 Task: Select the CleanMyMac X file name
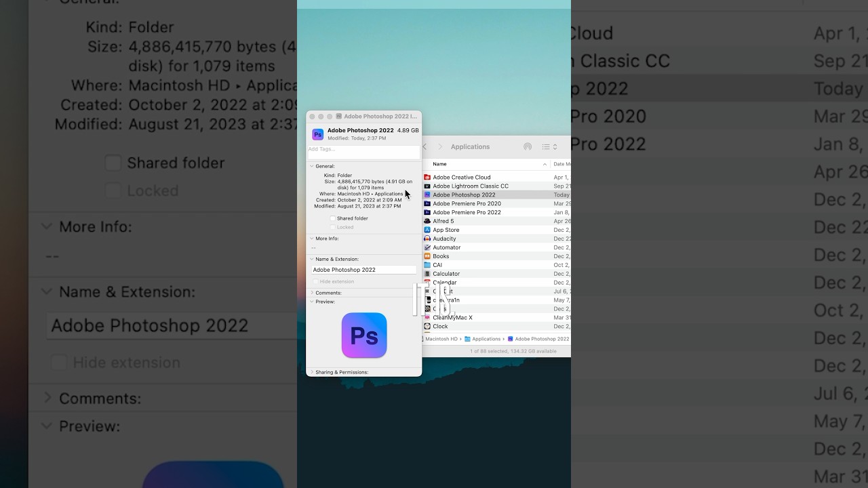tap(452, 318)
